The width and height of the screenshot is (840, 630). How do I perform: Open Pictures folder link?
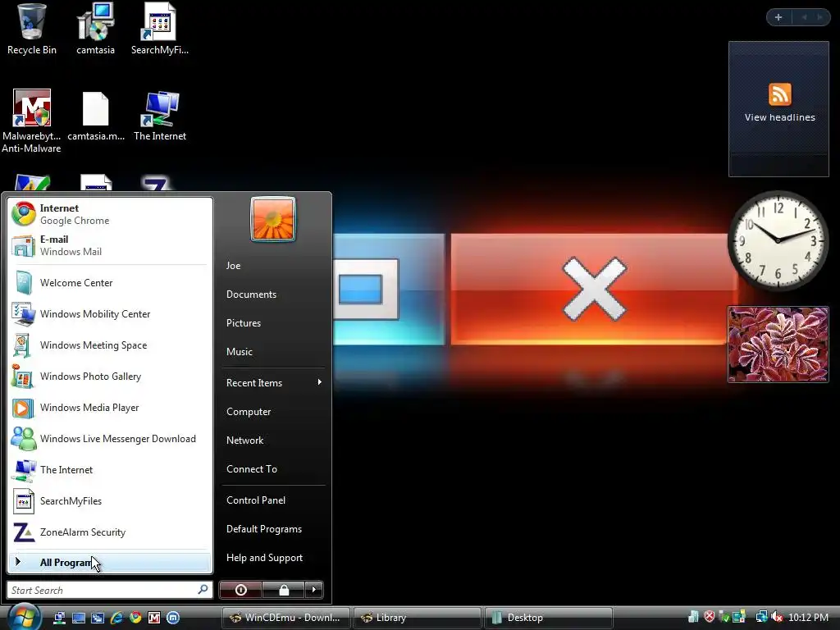coord(274,323)
